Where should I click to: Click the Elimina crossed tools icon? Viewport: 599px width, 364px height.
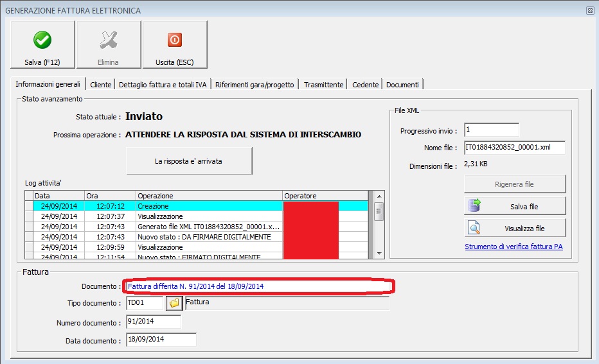pyautogui.click(x=109, y=40)
